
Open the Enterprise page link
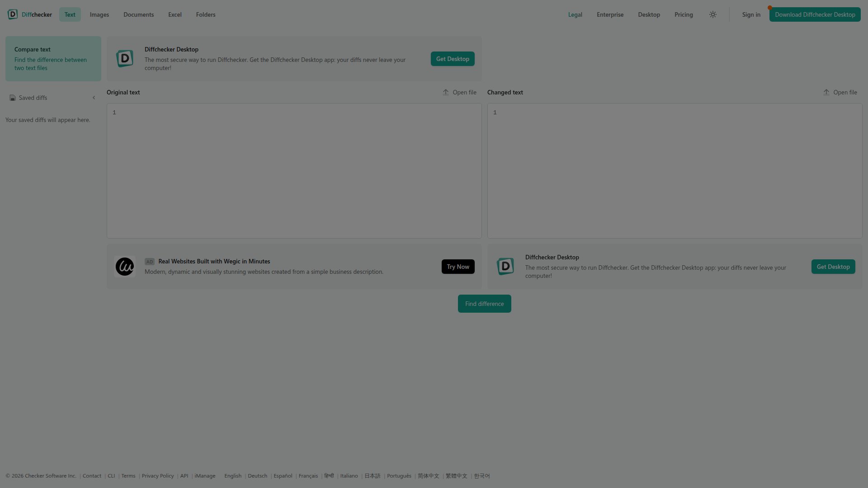coord(610,14)
